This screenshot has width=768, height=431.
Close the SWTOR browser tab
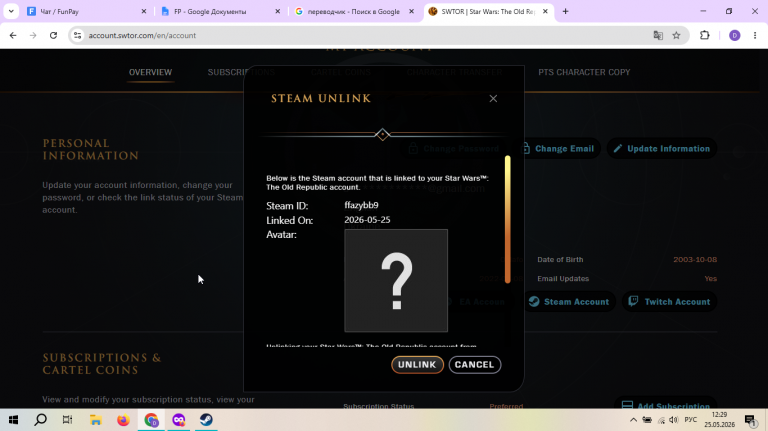pos(545,11)
